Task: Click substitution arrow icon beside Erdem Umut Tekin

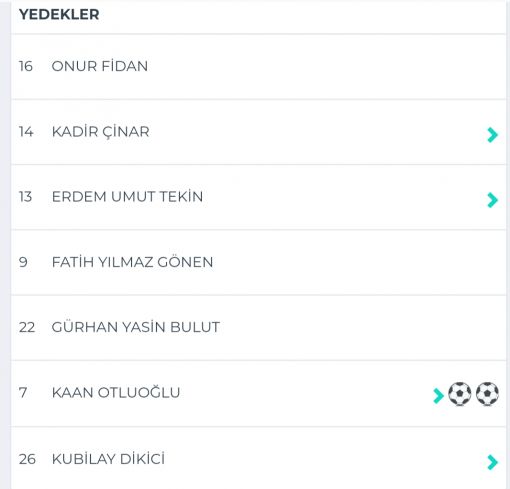Action: pyautogui.click(x=492, y=200)
